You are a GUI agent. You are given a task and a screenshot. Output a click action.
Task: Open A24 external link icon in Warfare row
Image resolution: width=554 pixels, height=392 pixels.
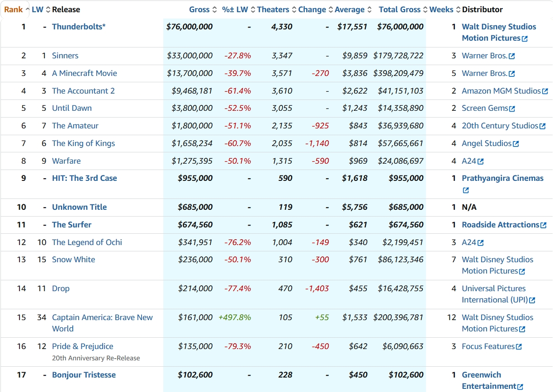(480, 162)
